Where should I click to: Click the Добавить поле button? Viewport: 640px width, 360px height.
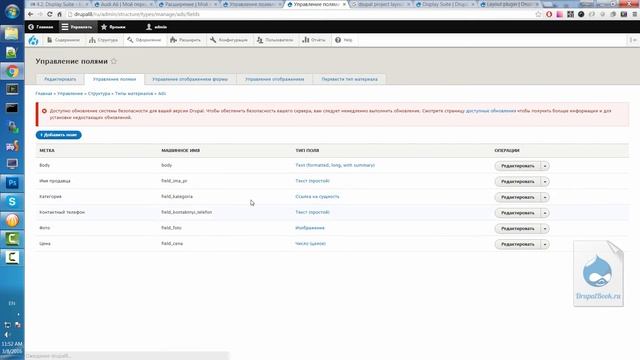click(58, 135)
